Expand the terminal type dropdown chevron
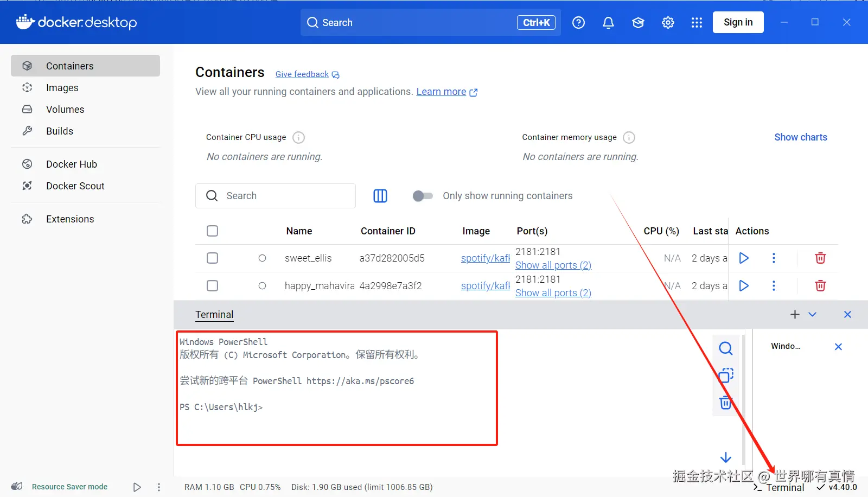The image size is (868, 497). click(x=812, y=315)
